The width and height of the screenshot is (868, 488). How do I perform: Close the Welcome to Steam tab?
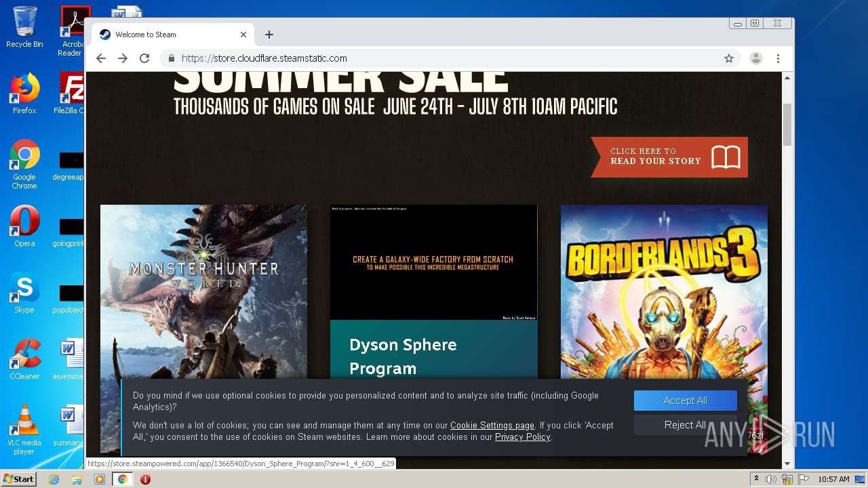pyautogui.click(x=243, y=35)
